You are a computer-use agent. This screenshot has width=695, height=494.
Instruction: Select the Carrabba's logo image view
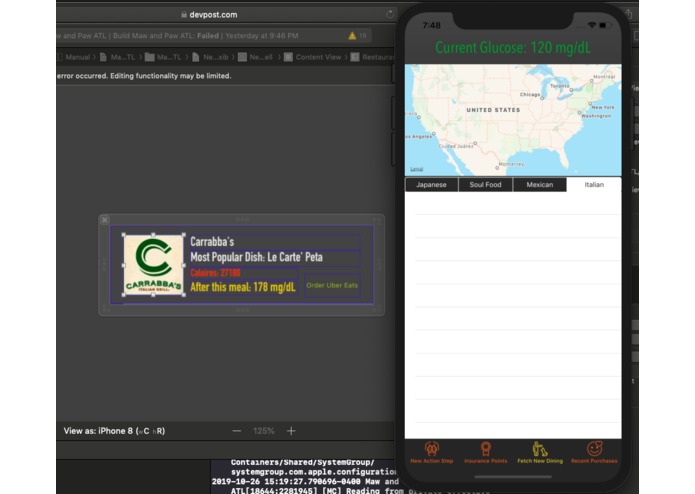pyautogui.click(x=153, y=265)
